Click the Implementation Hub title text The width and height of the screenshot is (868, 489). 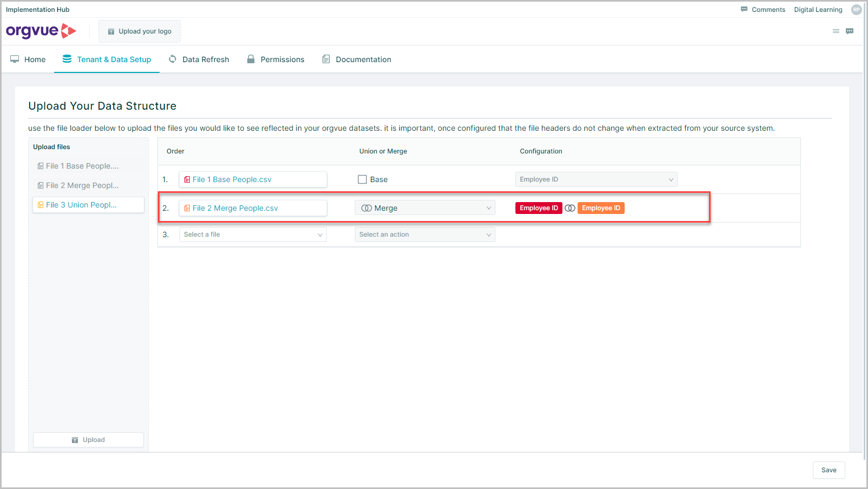click(38, 10)
